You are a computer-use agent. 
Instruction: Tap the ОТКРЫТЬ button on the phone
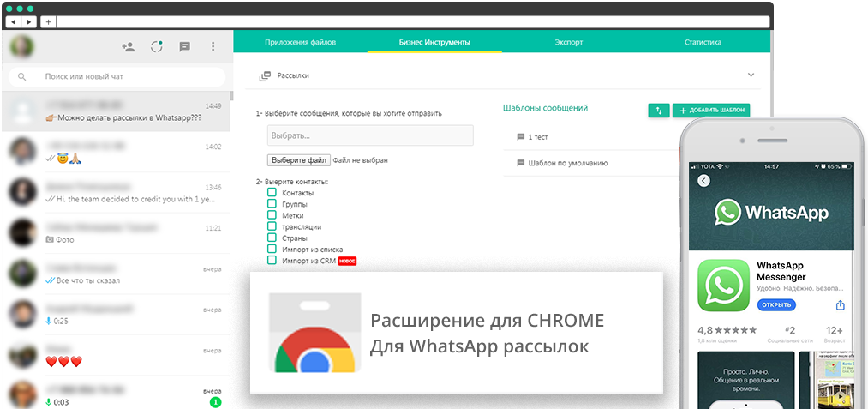776,304
